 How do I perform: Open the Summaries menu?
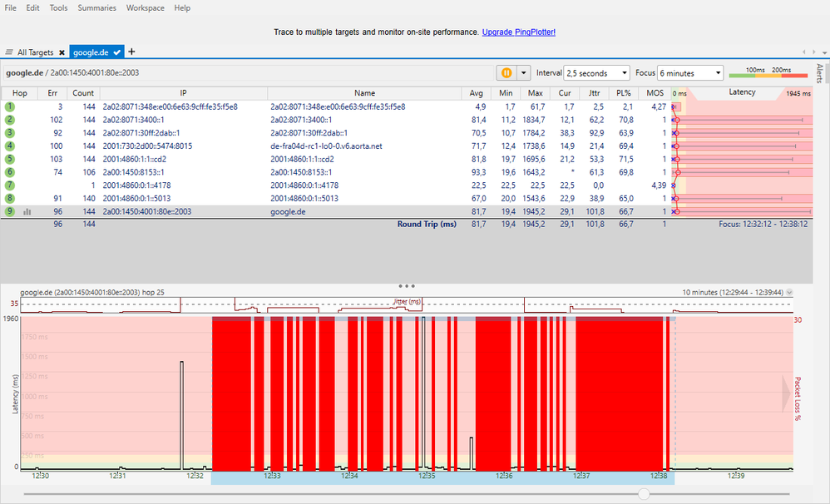96,8
